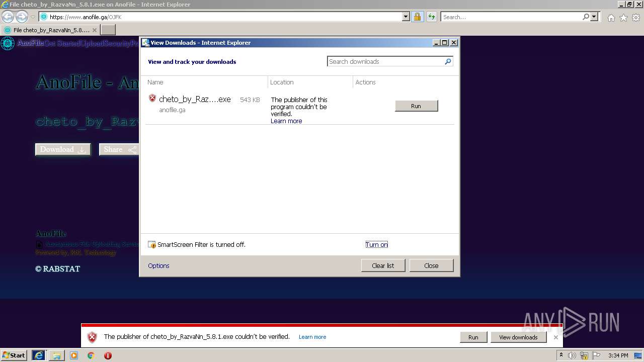Select the cheto_by_Raz....exe download entry
Image resolution: width=644 pixels, height=362 pixels.
point(195,100)
